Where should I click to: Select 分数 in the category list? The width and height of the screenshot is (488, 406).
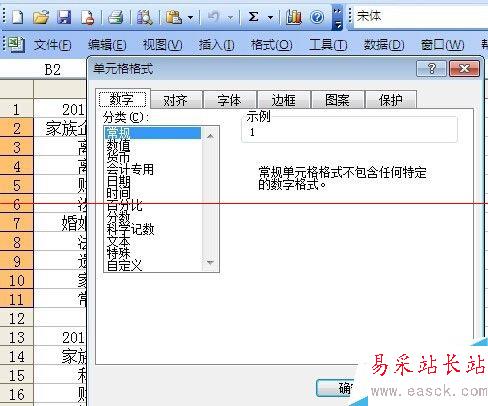(153, 217)
